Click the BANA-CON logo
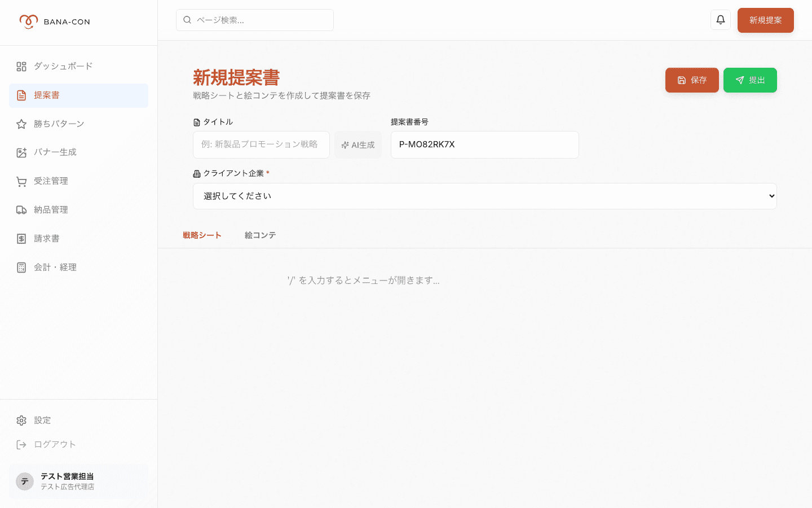Screen dimensions: 812x508 (55, 21)
